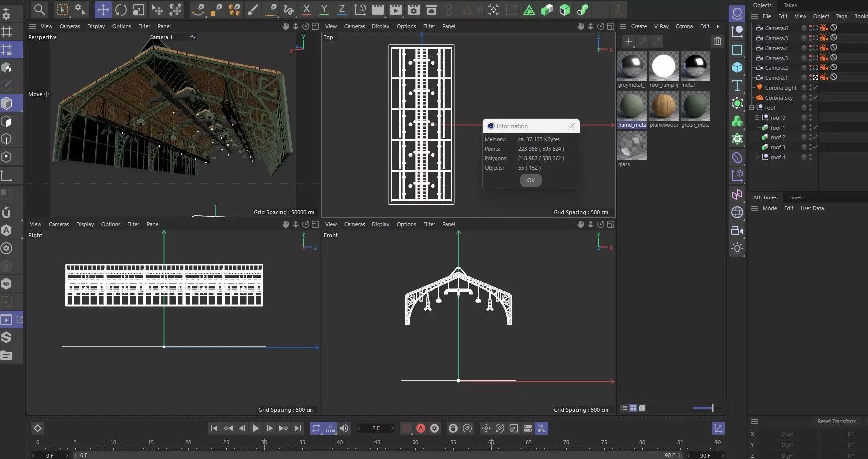Screen dimensions: 868x459
Task: Open the coordinates panel hamburger menu
Action: pos(754,421)
